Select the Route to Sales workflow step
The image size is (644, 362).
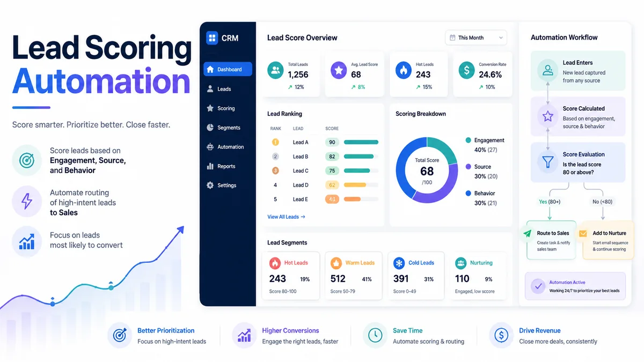pos(551,240)
